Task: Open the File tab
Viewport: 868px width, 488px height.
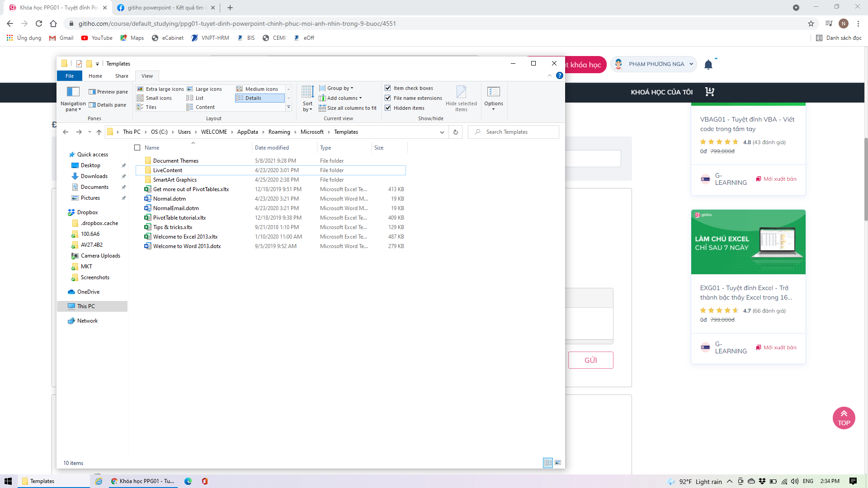Action: click(x=70, y=76)
